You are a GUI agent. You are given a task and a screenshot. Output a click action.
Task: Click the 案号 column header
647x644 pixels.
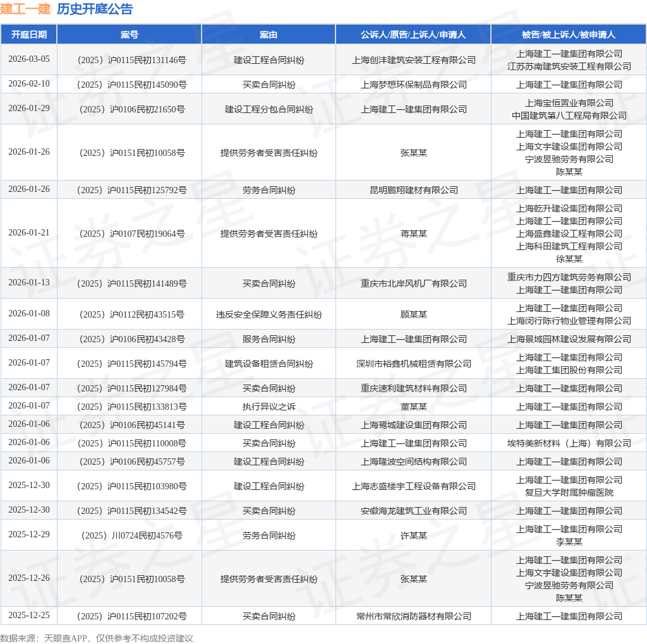(x=129, y=35)
